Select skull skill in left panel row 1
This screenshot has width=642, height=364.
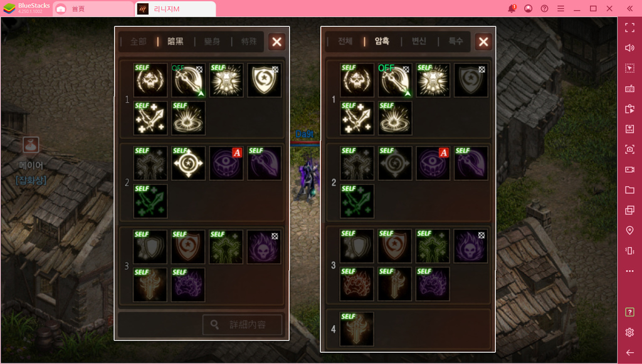click(x=150, y=80)
